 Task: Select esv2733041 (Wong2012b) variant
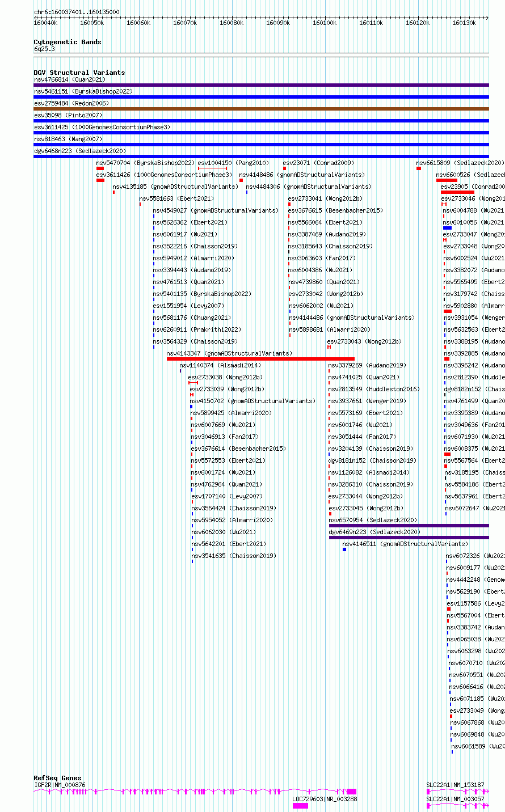pyautogui.click(x=325, y=198)
